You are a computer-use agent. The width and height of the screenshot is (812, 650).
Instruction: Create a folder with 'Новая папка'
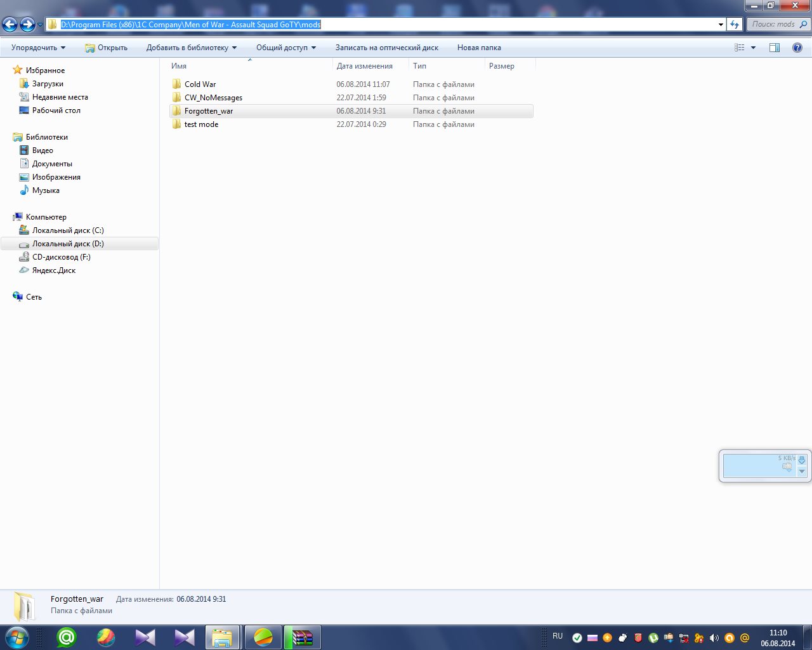[479, 48]
